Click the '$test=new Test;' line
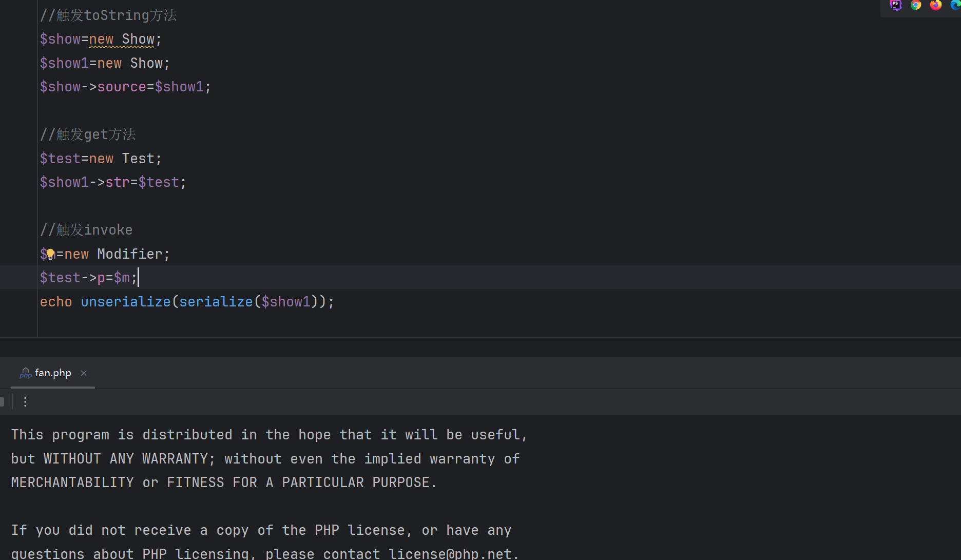Screen dimensions: 961x560 tap(101, 159)
